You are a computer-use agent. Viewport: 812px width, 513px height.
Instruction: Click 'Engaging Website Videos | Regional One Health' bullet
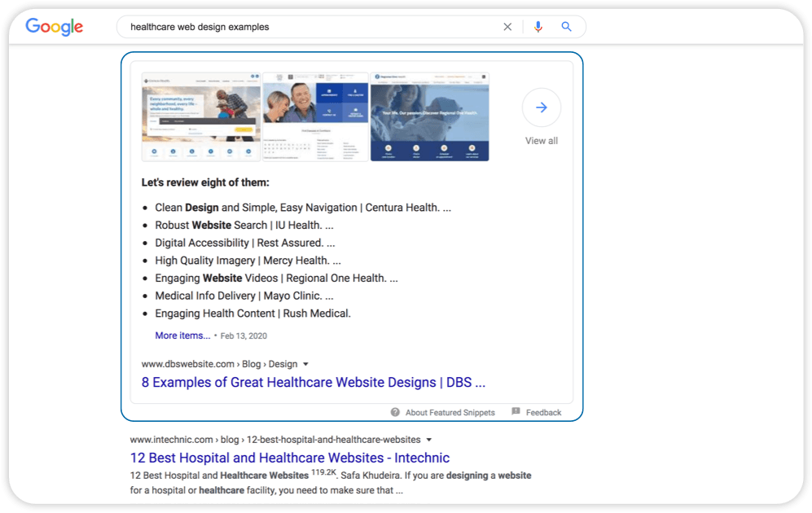(276, 278)
